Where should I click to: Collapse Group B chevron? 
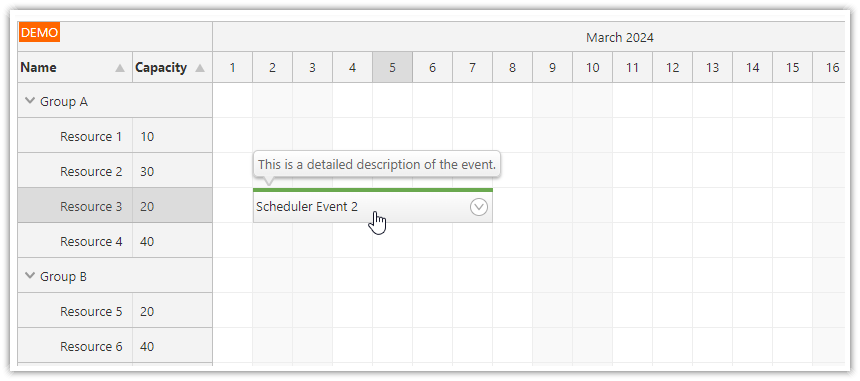pyautogui.click(x=30, y=276)
